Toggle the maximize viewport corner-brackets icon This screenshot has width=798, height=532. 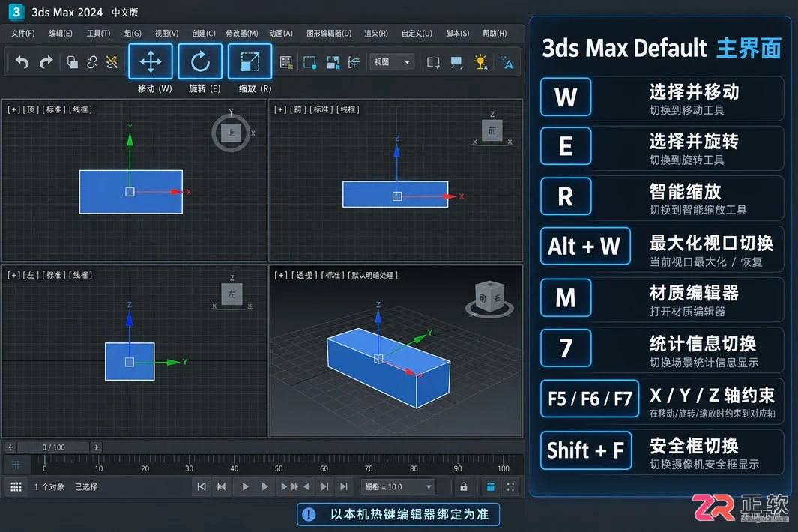click(510, 487)
